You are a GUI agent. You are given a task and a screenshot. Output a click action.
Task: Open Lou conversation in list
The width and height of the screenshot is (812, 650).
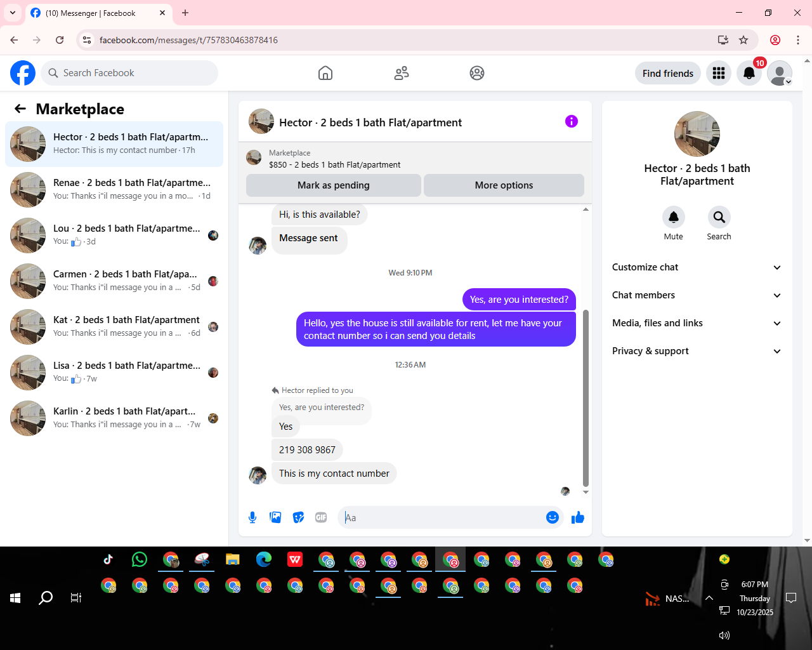(114, 235)
